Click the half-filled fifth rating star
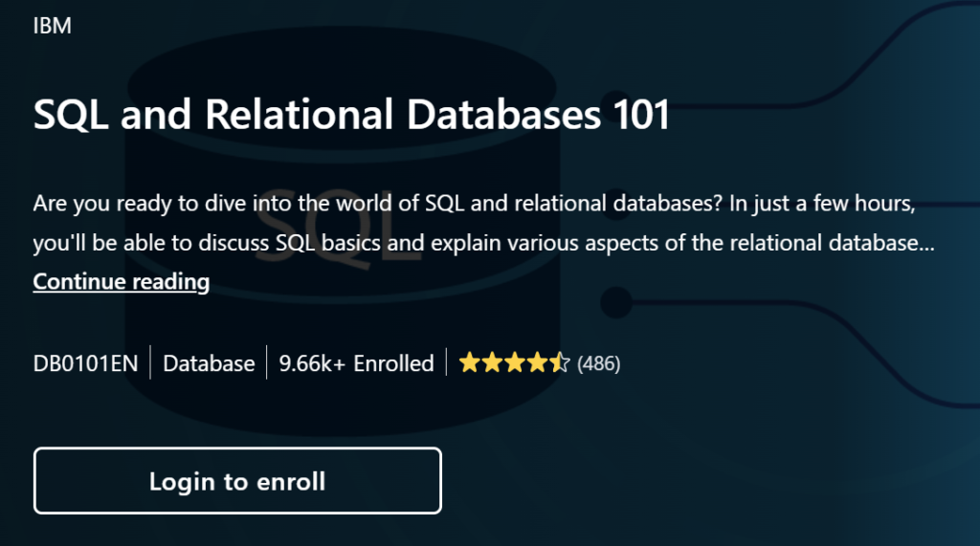Screen dimensions: 980x546 tap(559, 362)
